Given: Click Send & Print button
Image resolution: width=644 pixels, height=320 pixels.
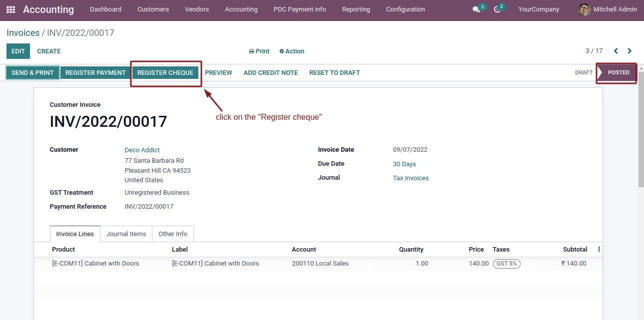Looking at the screenshot, I should (x=32, y=72).
